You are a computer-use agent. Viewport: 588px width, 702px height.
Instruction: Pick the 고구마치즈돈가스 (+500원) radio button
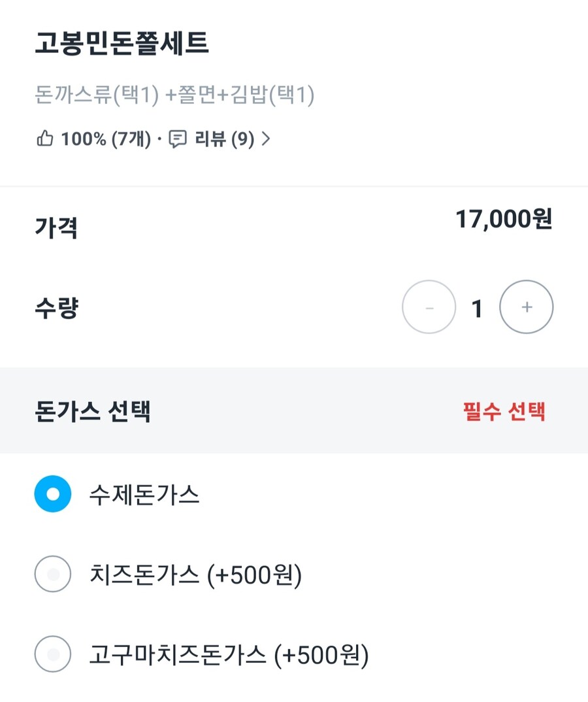(x=52, y=654)
